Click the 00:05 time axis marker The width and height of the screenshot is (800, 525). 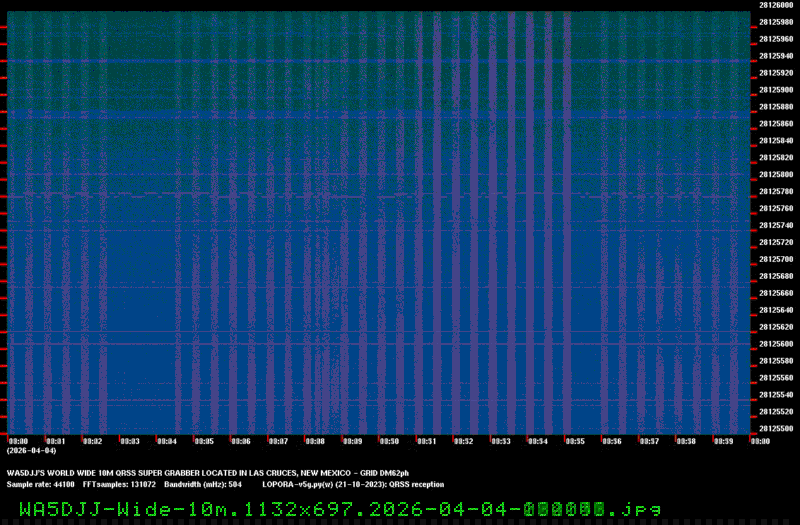click(204, 441)
